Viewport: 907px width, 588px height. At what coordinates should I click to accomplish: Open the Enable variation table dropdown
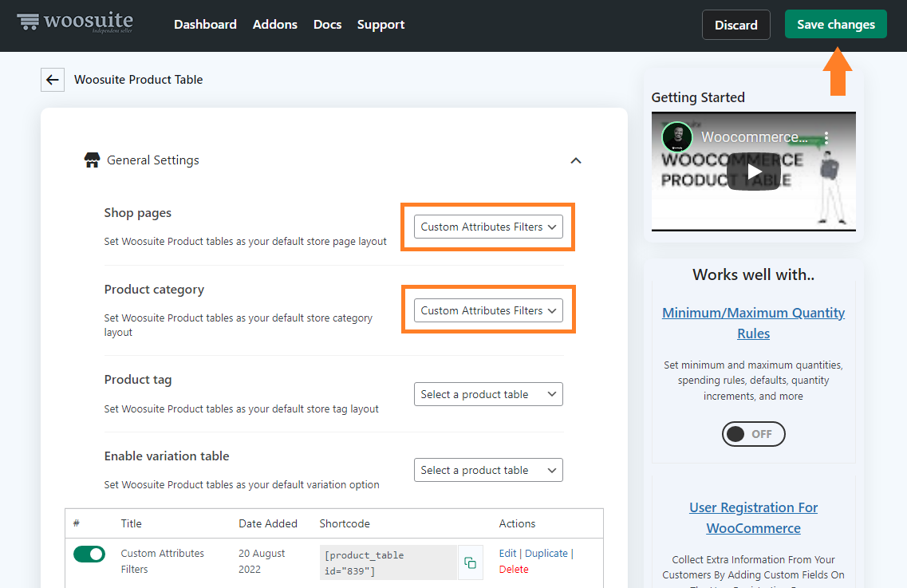pos(488,470)
